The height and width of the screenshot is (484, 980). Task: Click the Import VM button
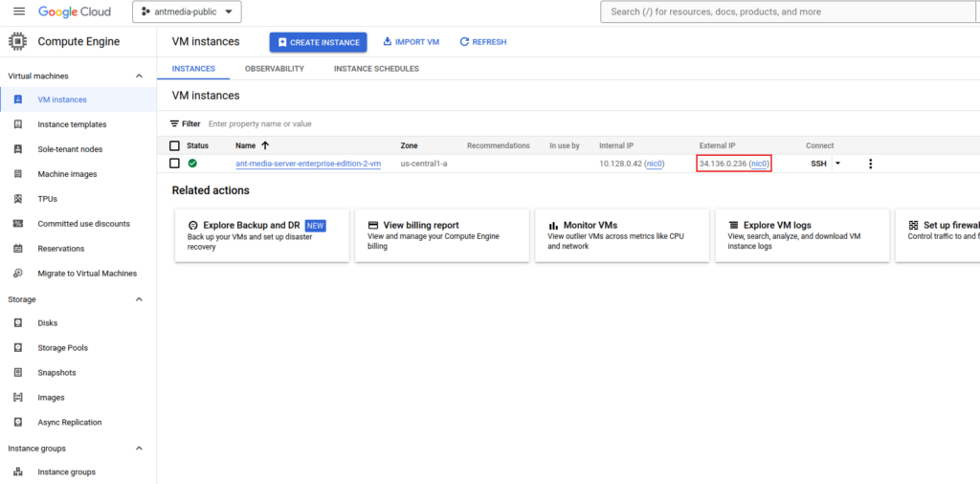(x=412, y=42)
